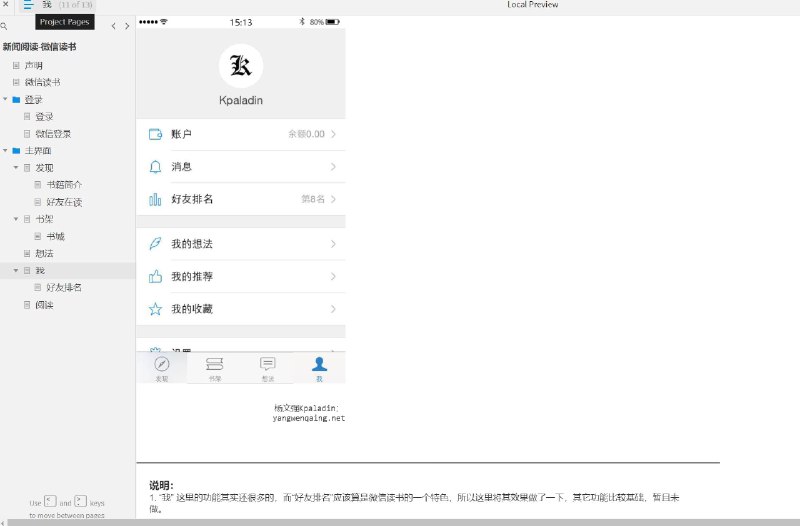Click the 我的推荐 menu label

[x=192, y=277]
